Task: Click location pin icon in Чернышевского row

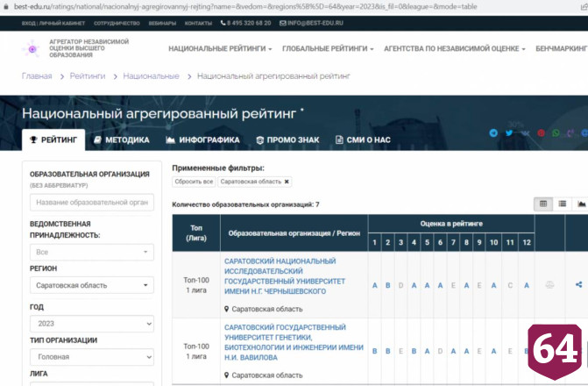Action: click(x=226, y=309)
